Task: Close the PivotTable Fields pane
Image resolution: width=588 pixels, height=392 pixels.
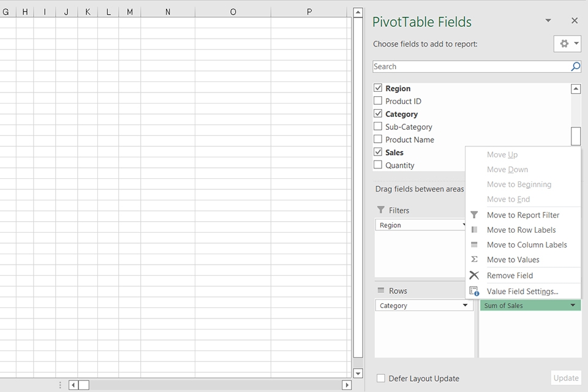Action: [575, 20]
